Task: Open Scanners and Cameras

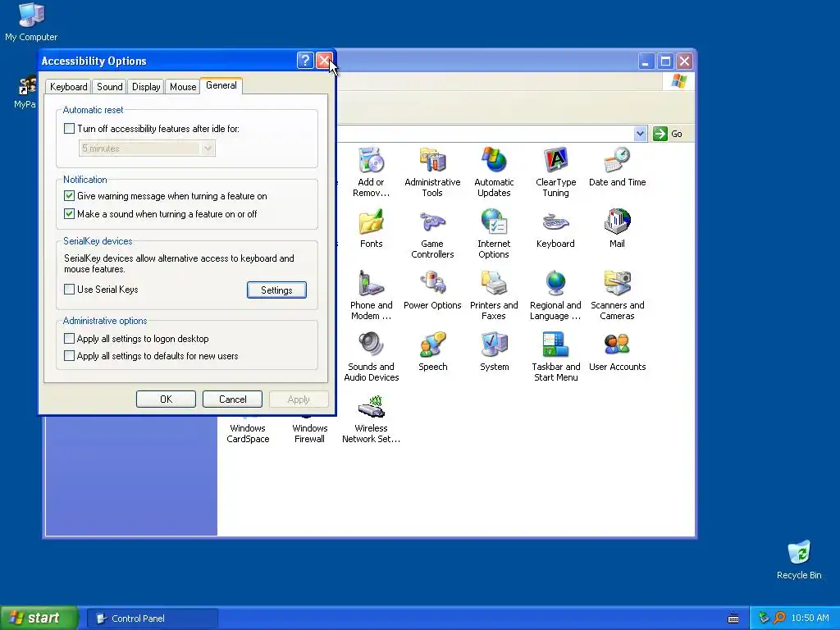Action: (x=617, y=294)
